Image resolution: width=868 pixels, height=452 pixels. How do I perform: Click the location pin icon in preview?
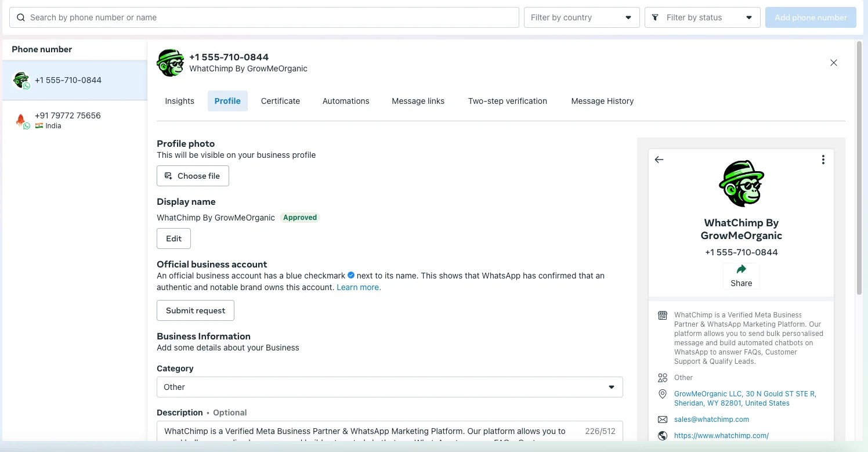[663, 394]
